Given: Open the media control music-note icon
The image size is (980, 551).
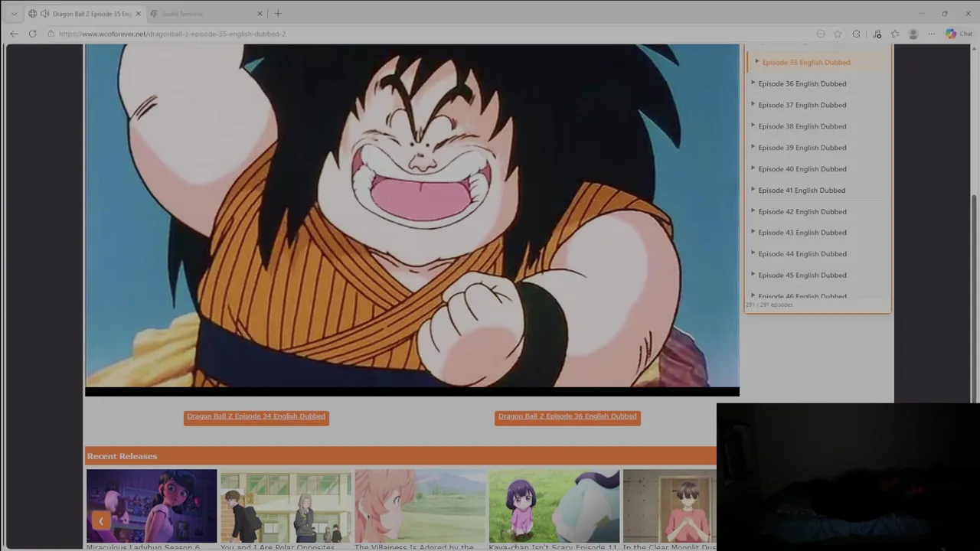Looking at the screenshot, I should 877,34.
